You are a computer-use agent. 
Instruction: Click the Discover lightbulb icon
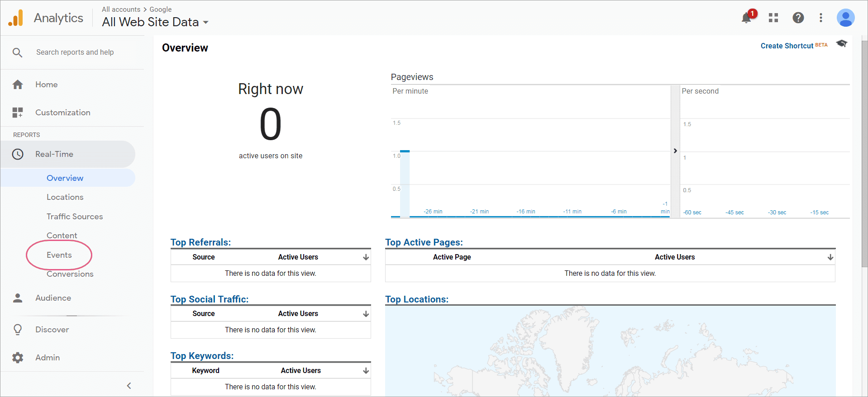pyautogui.click(x=18, y=330)
